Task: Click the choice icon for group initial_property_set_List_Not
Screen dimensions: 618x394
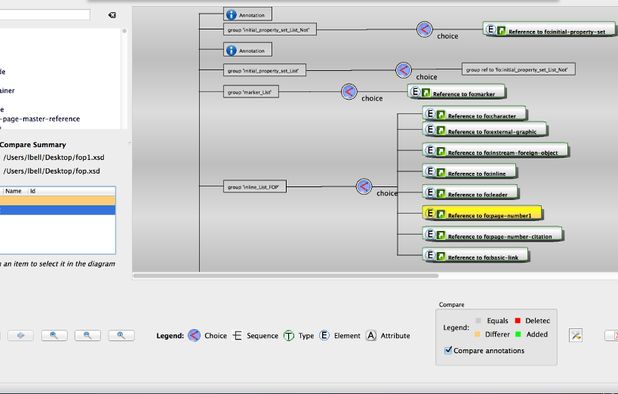Action: tap(424, 29)
